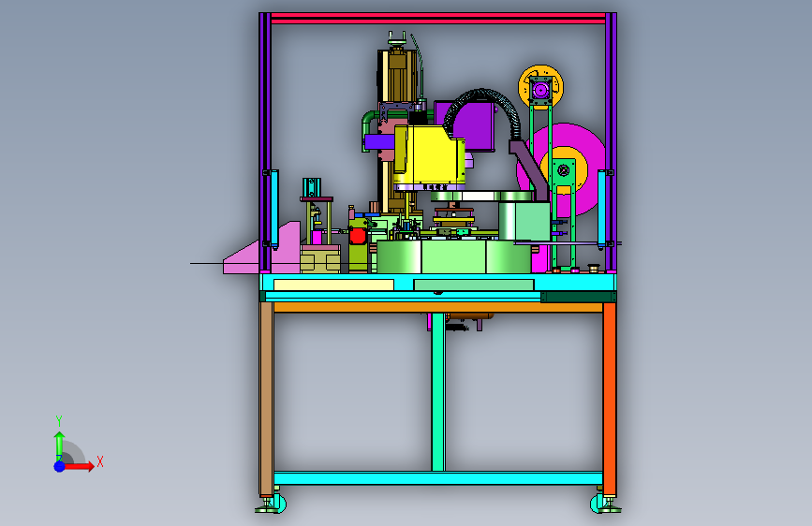Select the pale yellow panel on the table front
Viewport: 812px width, 526px height.
tap(333, 285)
